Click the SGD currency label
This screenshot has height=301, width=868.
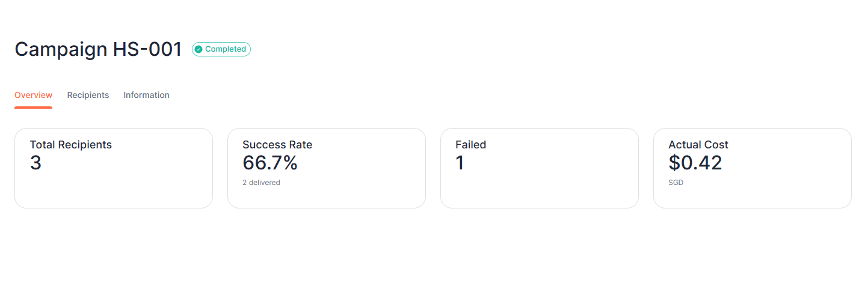coord(676,183)
